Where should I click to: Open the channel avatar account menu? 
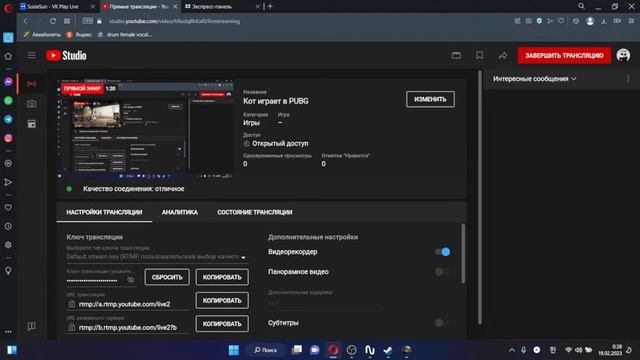(x=623, y=55)
